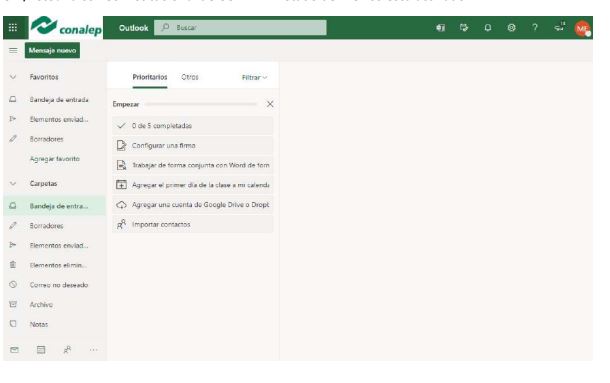
Task: Click the signature icon beside Configurar una firma
Action: click(x=121, y=146)
